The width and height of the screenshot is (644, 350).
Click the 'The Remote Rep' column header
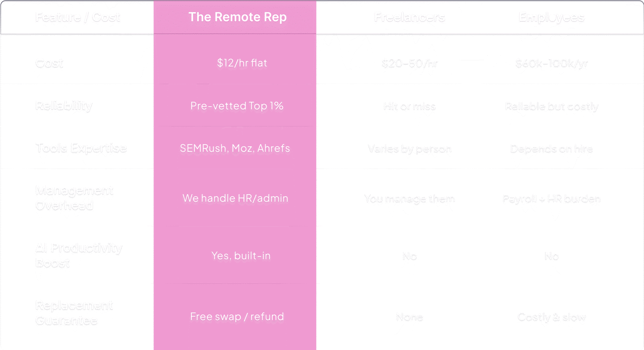tap(237, 17)
